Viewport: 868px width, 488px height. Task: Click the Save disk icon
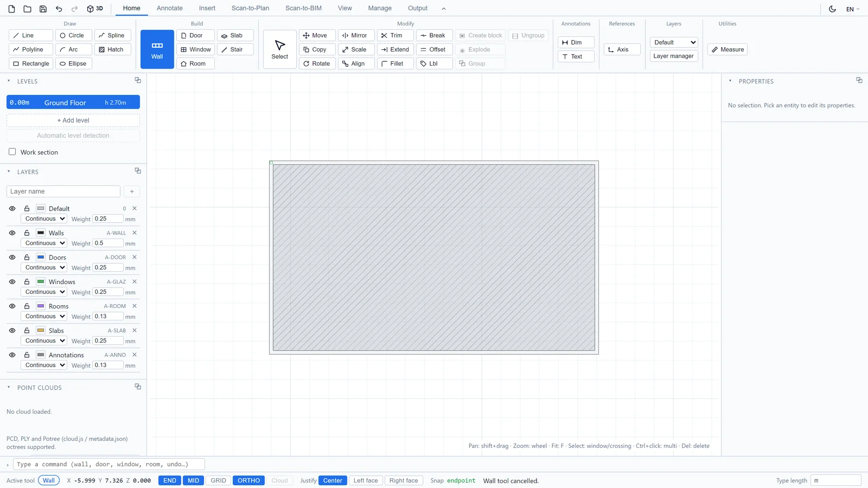tap(43, 9)
